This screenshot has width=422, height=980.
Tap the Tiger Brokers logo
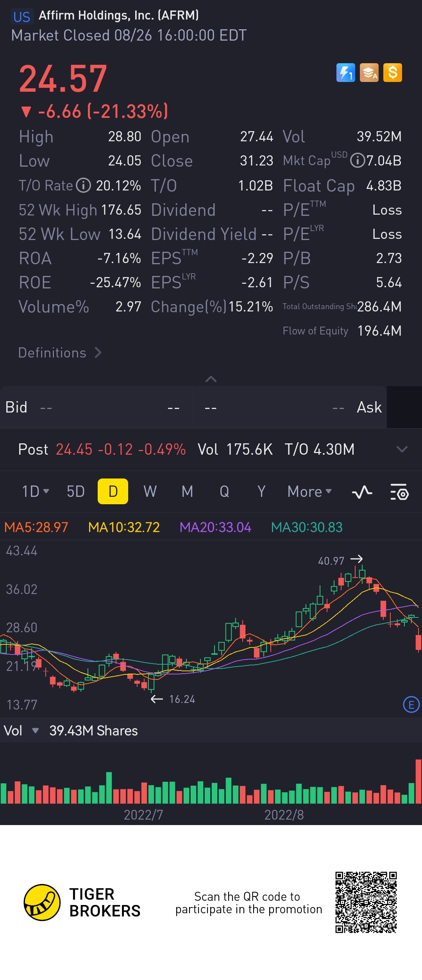pos(82,903)
